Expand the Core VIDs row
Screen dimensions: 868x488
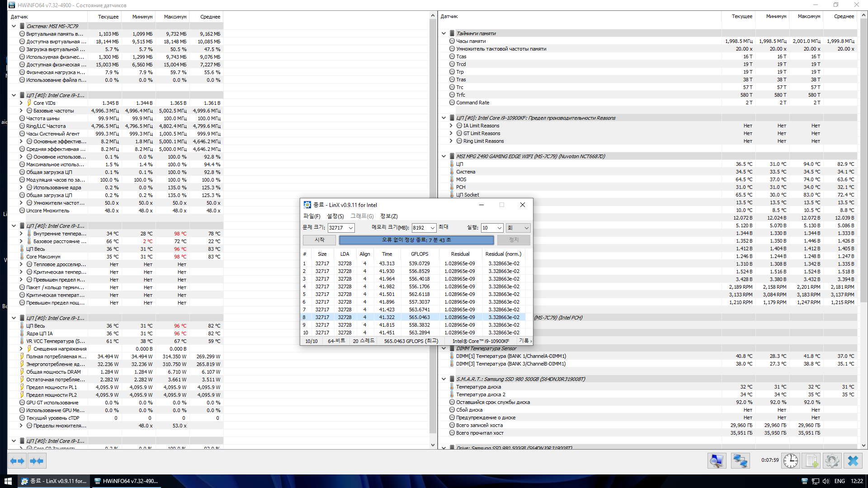pos(21,103)
